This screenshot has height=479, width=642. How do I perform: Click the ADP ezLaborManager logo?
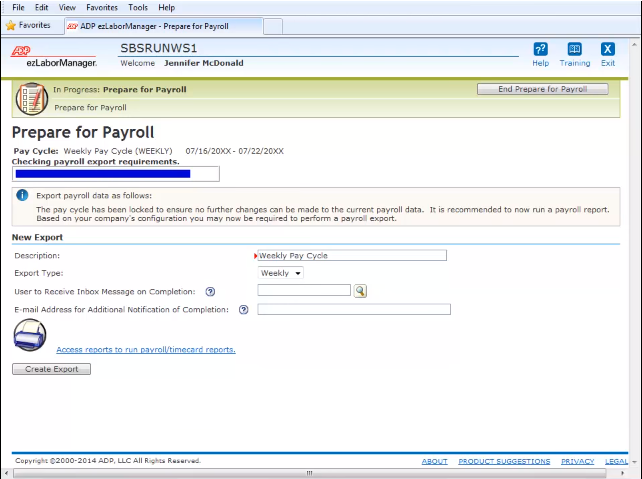53,56
